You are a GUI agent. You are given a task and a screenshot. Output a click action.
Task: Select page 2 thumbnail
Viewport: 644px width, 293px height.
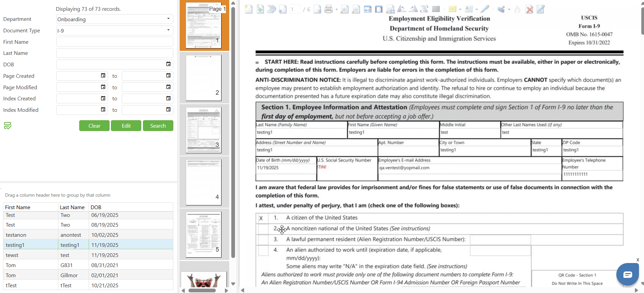pyautogui.click(x=204, y=78)
